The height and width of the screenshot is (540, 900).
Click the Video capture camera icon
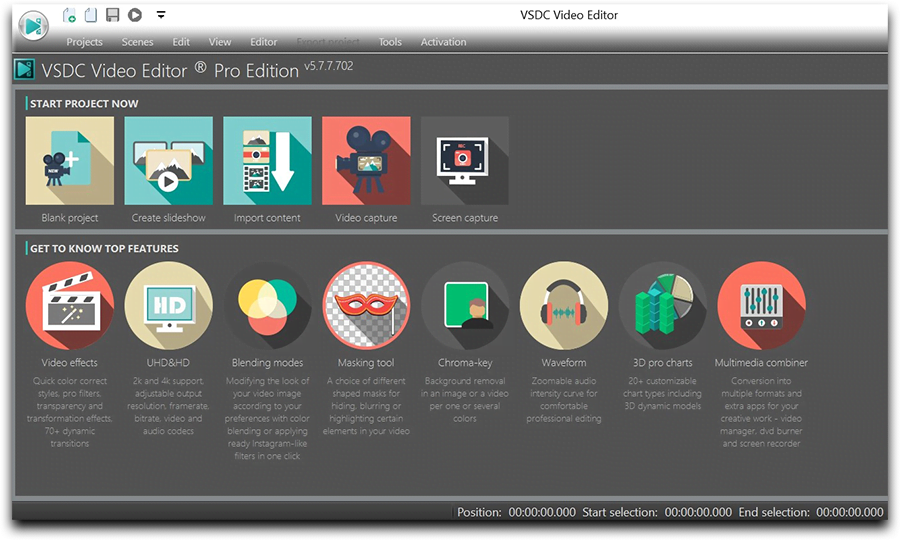click(x=366, y=161)
